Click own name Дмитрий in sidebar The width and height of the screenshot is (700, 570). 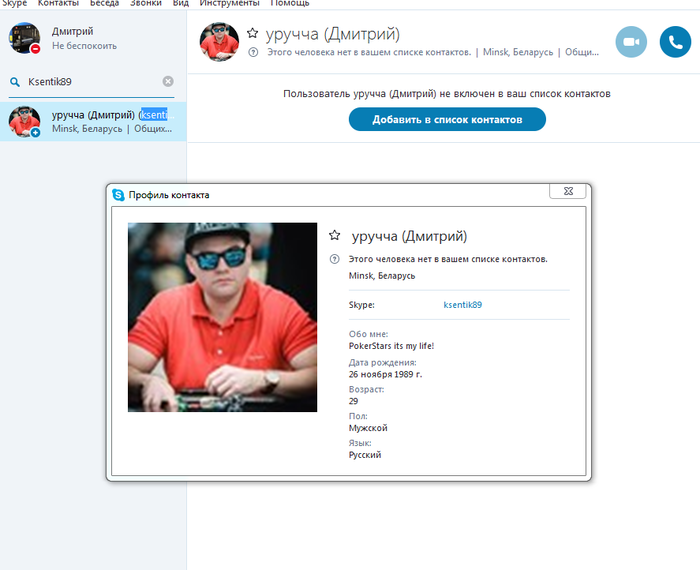click(x=72, y=31)
